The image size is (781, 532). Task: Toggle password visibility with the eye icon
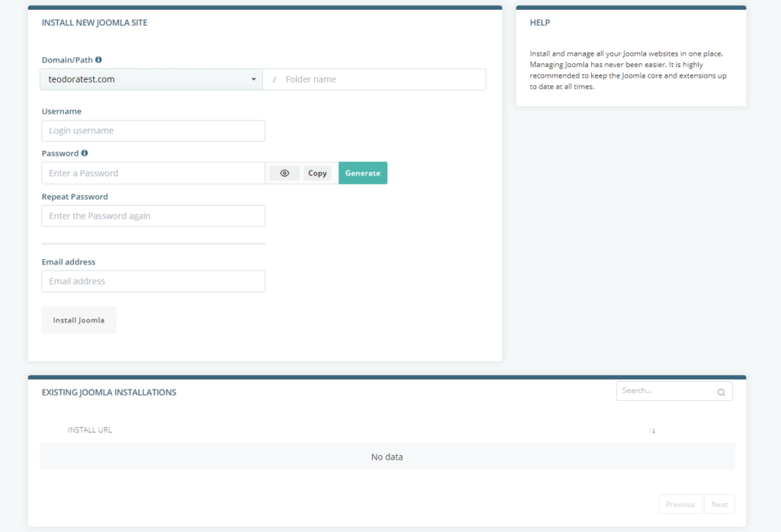(x=284, y=173)
